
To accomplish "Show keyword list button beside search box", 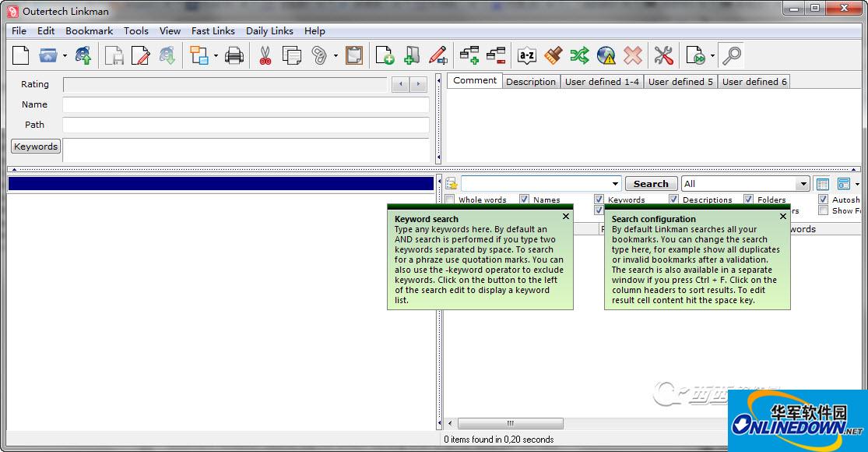I will (x=452, y=184).
